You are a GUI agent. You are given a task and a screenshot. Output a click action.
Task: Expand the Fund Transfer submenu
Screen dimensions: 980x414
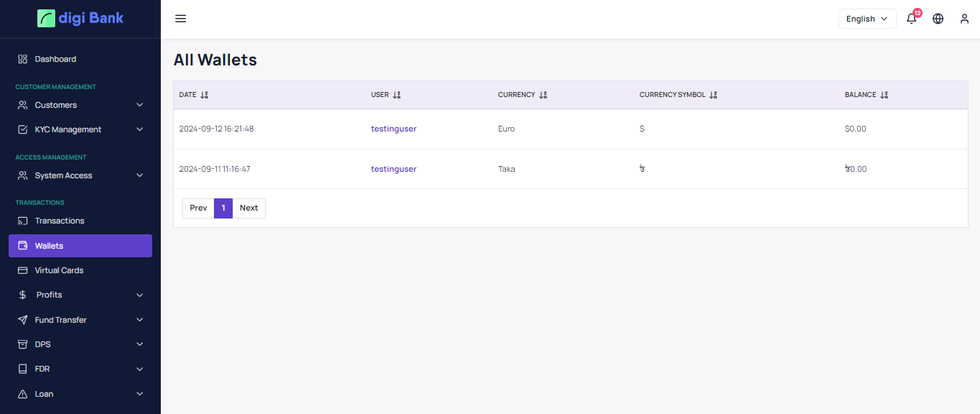(139, 320)
